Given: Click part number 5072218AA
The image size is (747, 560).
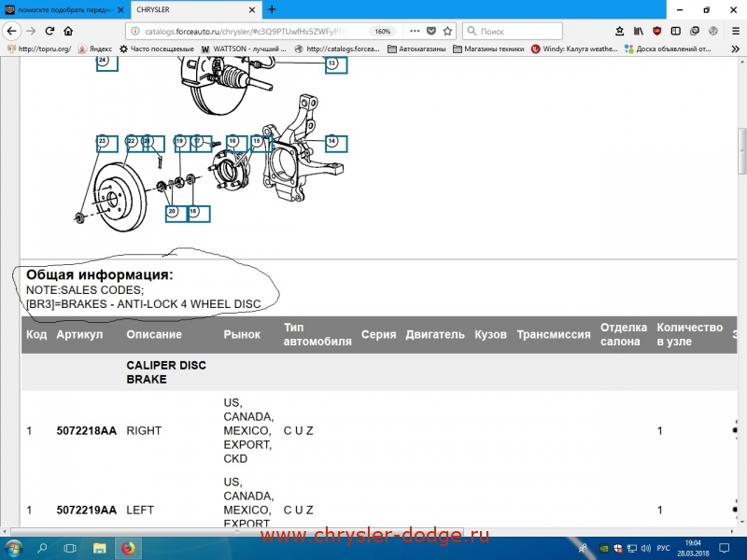Looking at the screenshot, I should point(86,431).
